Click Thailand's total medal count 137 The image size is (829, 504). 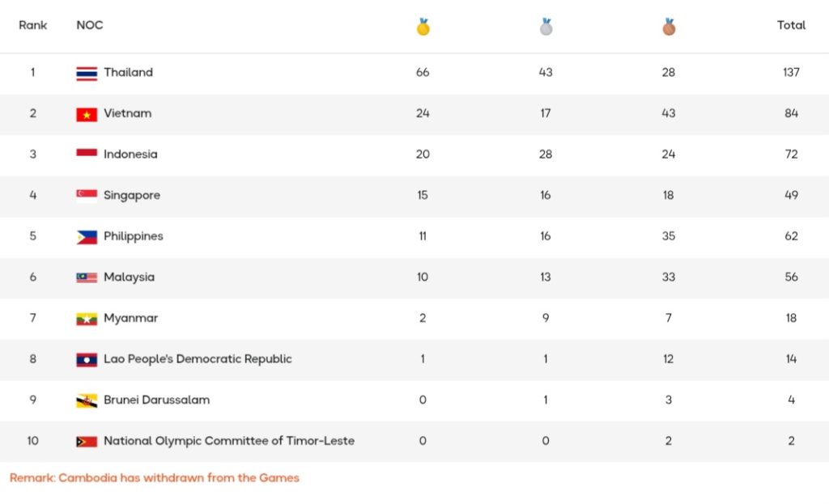coord(791,73)
